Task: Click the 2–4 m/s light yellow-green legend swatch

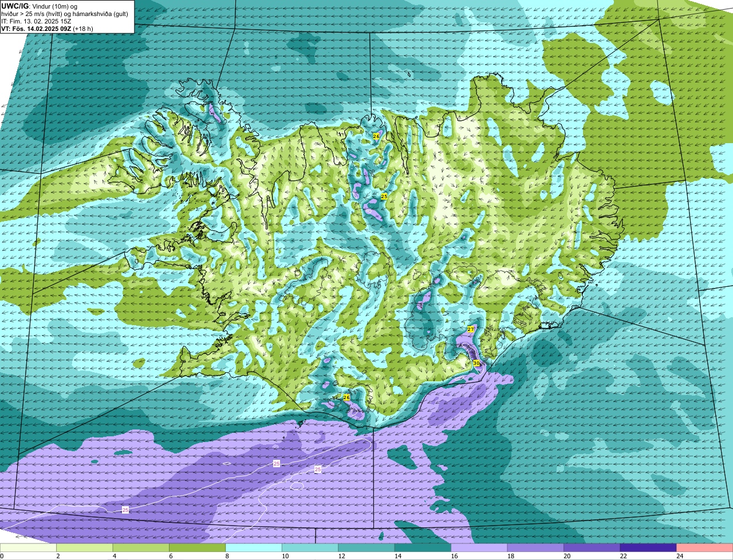Action: click(84, 547)
